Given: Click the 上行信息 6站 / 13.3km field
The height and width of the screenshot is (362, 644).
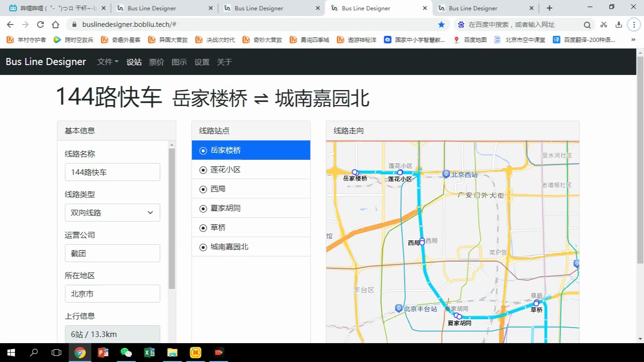Looking at the screenshot, I should (x=112, y=334).
